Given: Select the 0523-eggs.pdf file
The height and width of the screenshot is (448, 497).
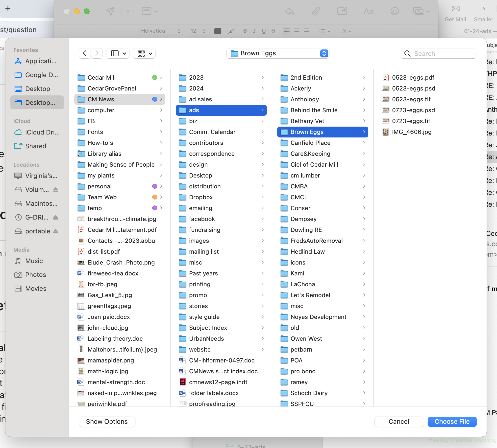Looking at the screenshot, I should pos(413,78).
